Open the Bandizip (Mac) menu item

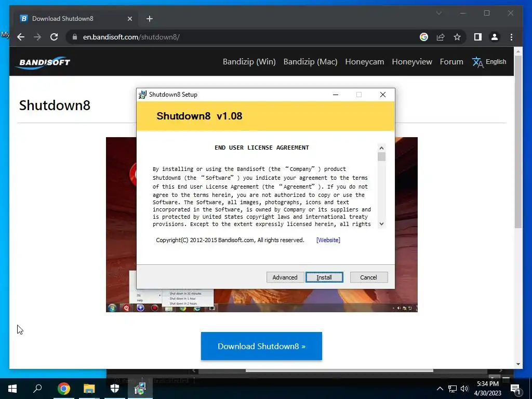coord(311,62)
